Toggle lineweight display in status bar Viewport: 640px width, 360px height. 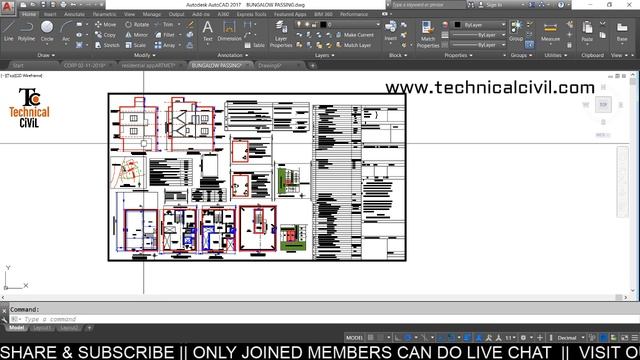point(467,338)
